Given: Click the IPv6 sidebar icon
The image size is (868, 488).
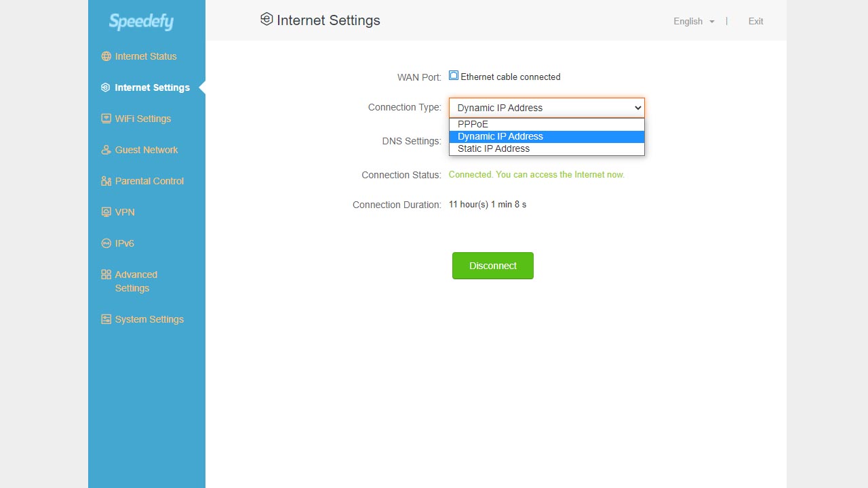Looking at the screenshot, I should [x=106, y=243].
